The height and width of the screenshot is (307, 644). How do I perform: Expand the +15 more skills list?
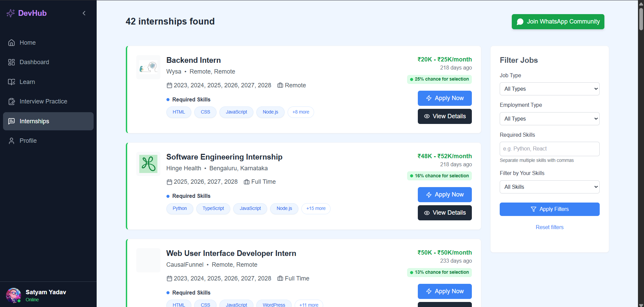coord(315,208)
